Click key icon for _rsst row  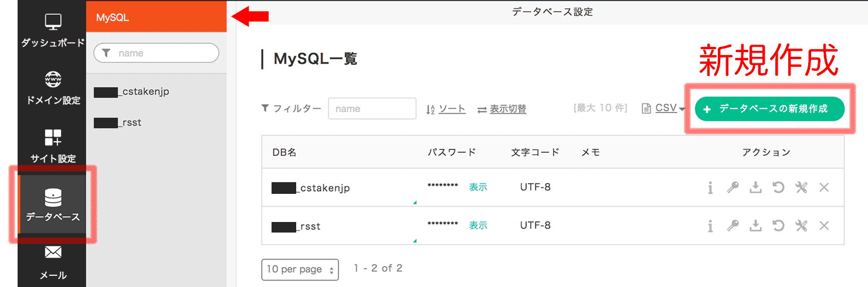pos(733,225)
